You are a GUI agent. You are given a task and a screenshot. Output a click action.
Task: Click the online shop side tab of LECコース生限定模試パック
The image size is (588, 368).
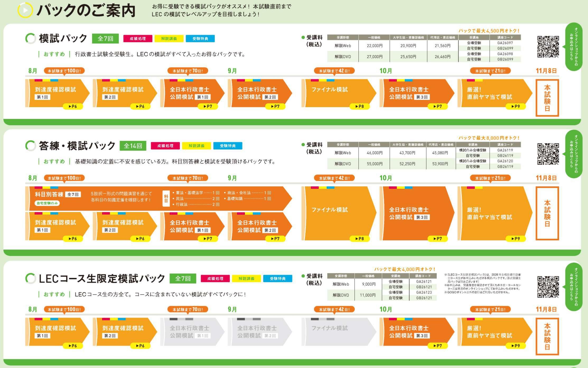pos(573,287)
